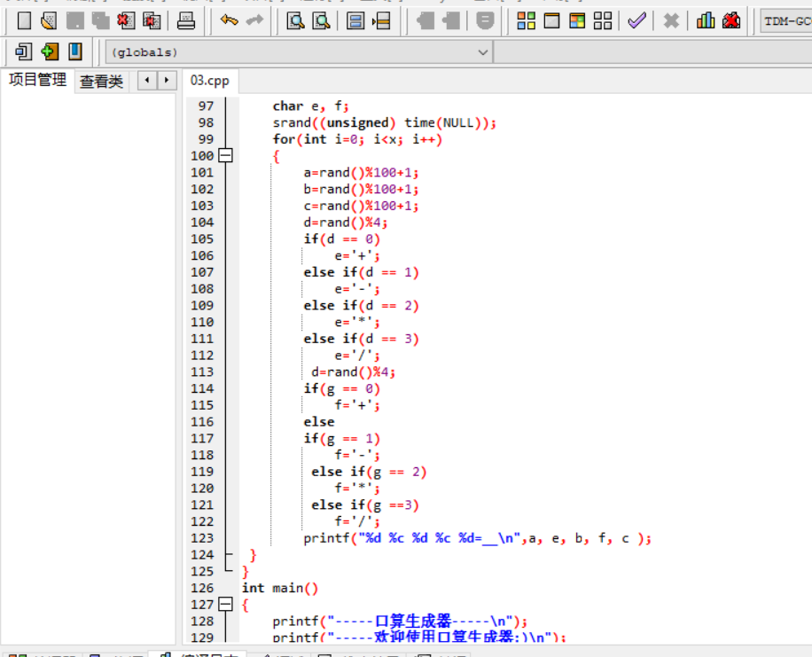812x657 pixels.
Task: Open the Find (magnifier) tool
Action: tap(295, 20)
